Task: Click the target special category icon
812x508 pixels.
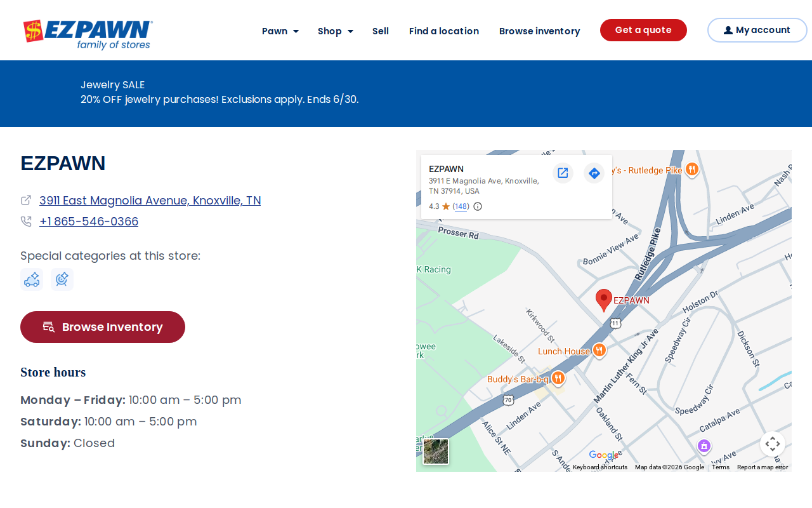Action: pos(62,279)
